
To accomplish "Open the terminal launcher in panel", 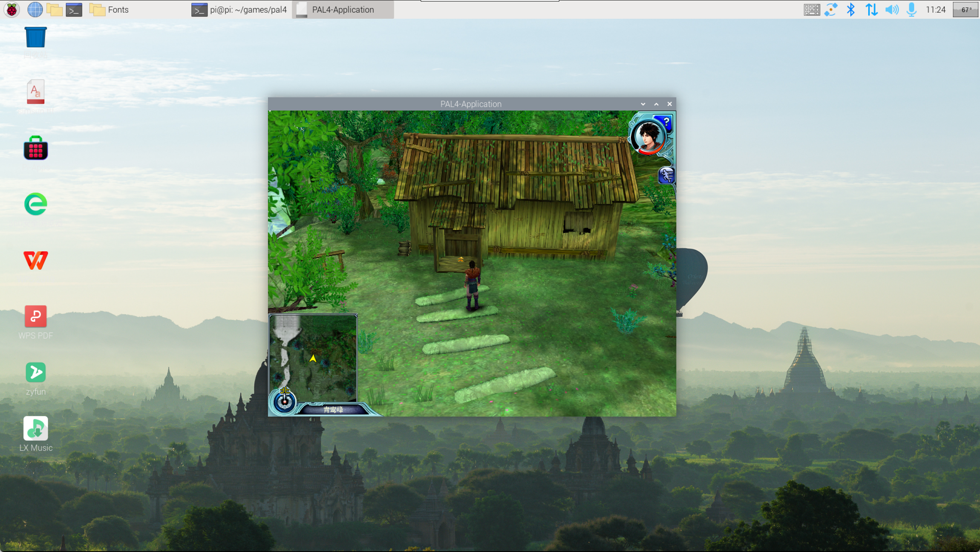I will pyautogui.click(x=74, y=10).
